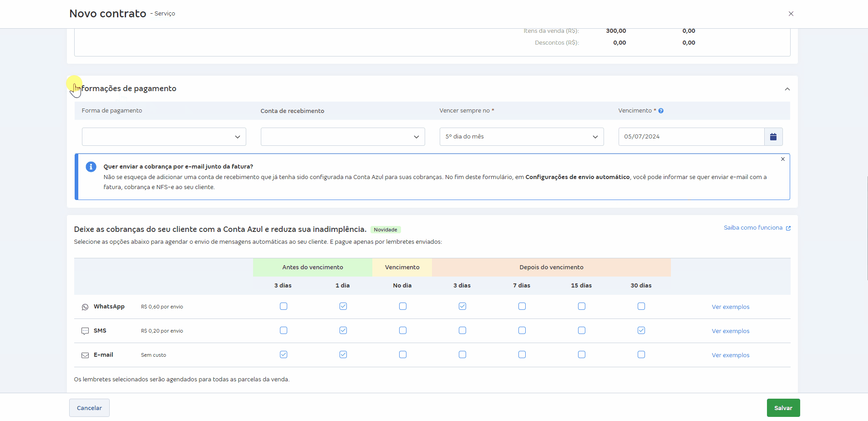Click the Cancelar button

[x=89, y=408]
